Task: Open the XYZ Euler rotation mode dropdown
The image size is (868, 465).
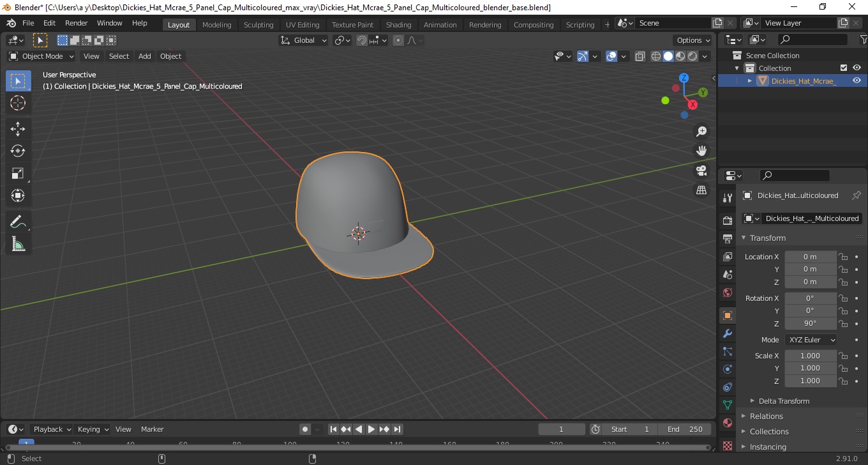Action: (x=811, y=340)
